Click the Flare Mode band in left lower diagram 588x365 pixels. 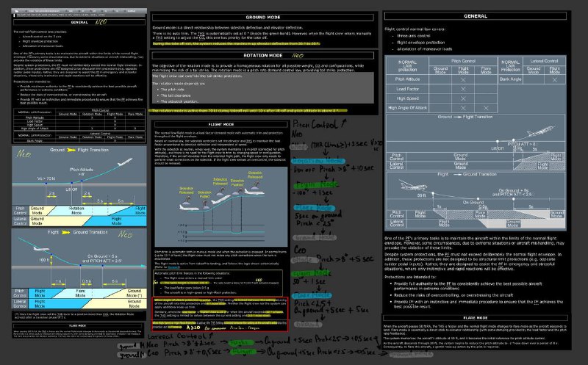(x=80, y=293)
